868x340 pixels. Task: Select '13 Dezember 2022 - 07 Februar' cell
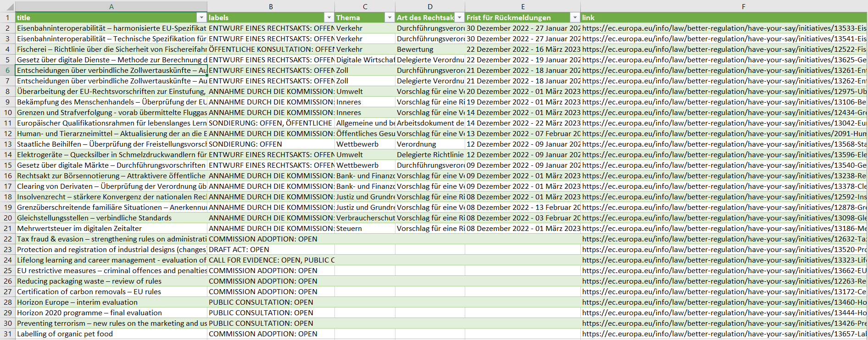pyautogui.click(x=523, y=133)
